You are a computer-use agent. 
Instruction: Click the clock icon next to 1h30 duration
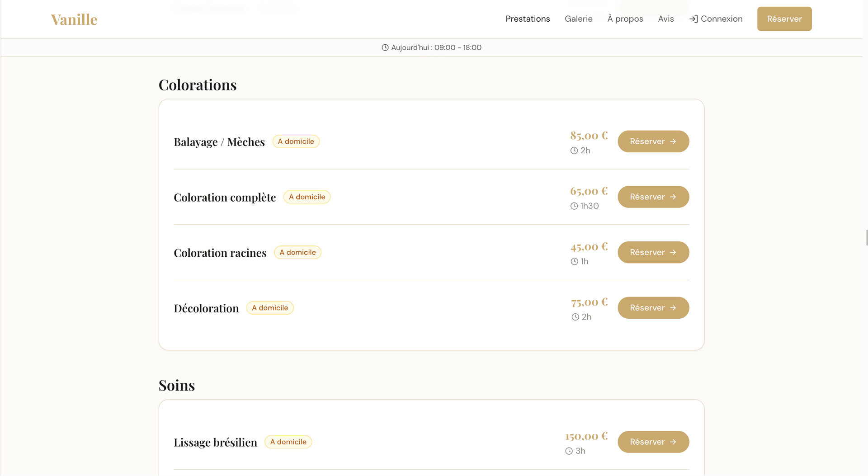[x=574, y=206]
